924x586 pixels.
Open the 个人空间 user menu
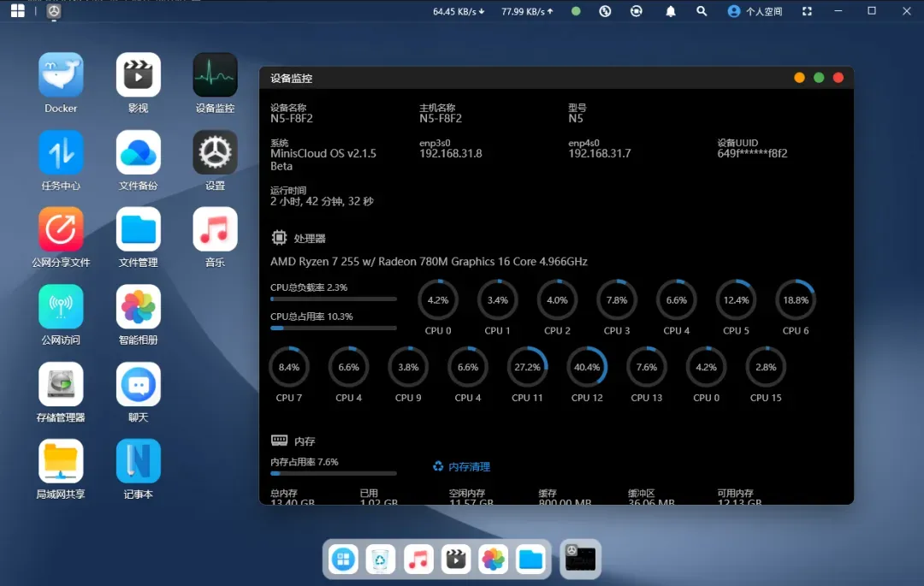pyautogui.click(x=755, y=12)
